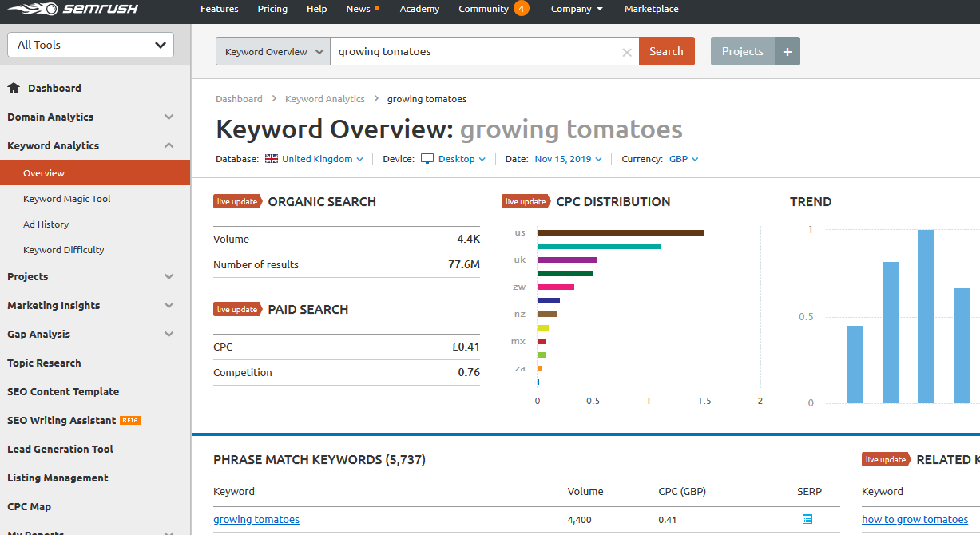
Task: Click the United Kingdom flag icon
Action: [x=272, y=159]
